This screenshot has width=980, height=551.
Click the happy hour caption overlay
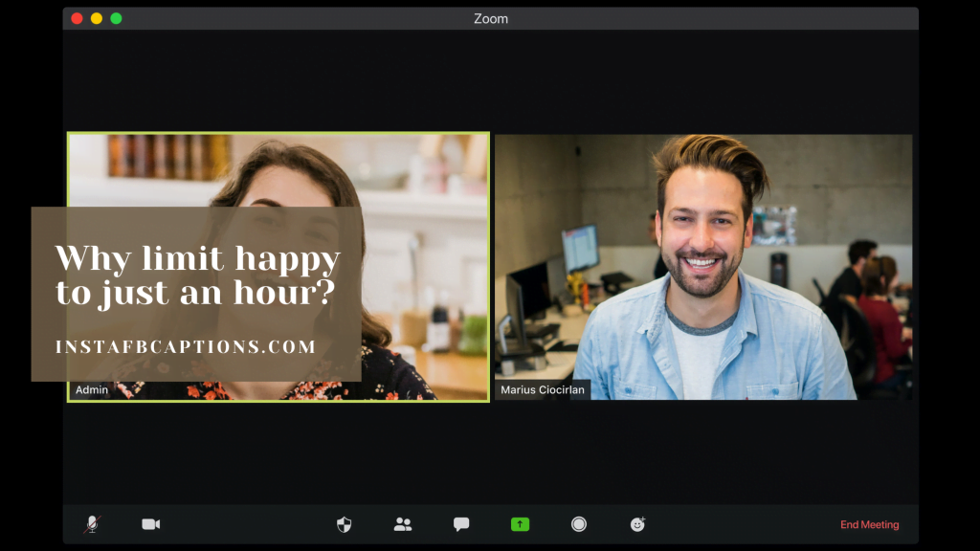[197, 275]
